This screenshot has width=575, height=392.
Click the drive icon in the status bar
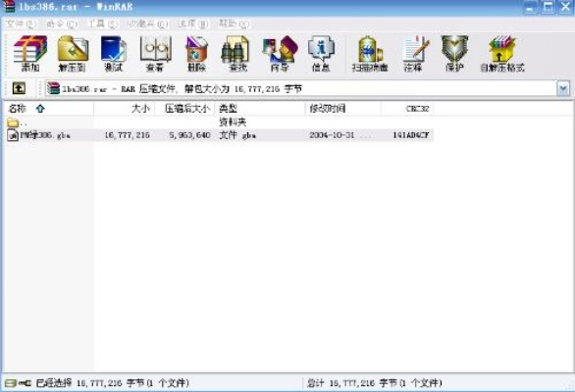(x=11, y=383)
